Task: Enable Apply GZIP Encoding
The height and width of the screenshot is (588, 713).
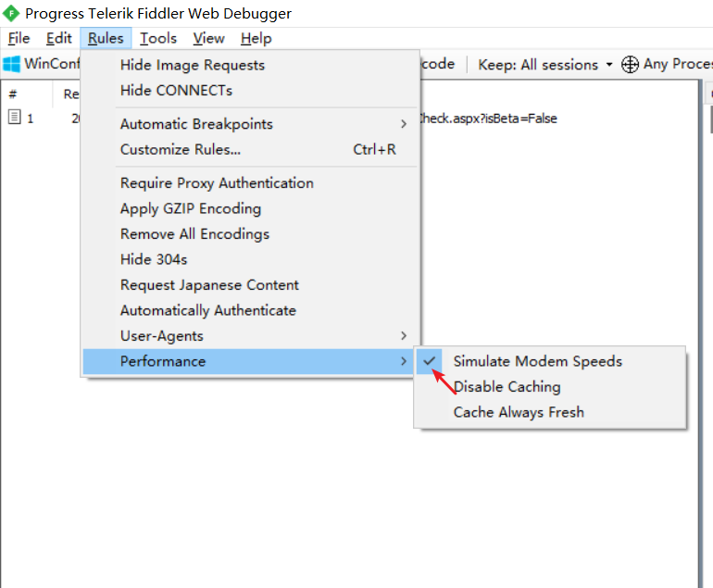Action: pos(250,208)
